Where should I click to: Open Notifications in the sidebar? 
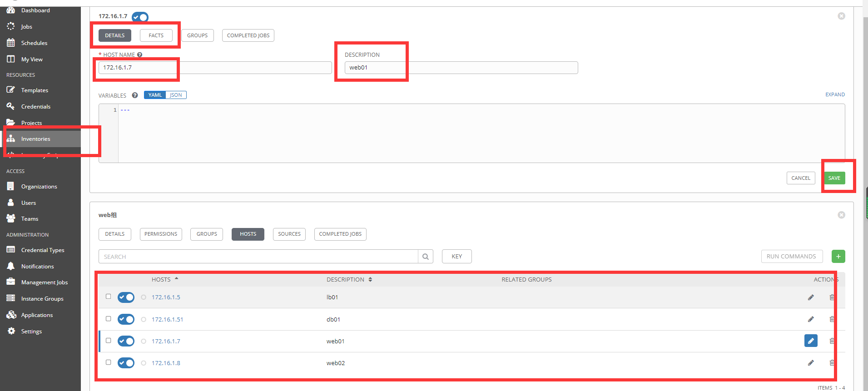click(38, 267)
